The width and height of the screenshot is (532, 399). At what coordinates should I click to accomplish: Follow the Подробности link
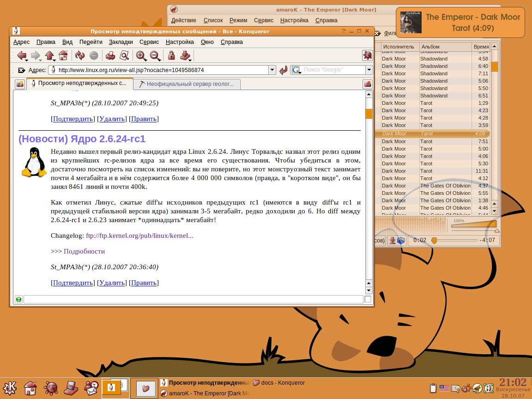point(84,251)
